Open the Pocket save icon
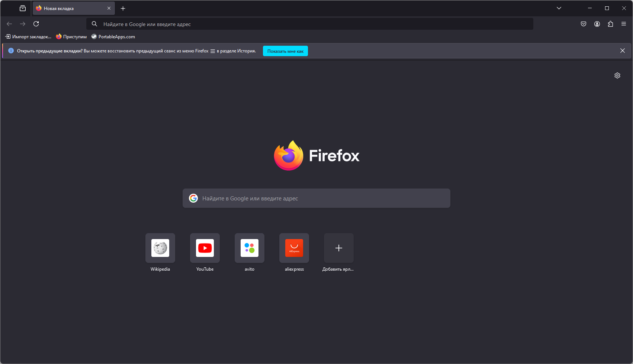Screen dimensions: 633x364 click(584, 24)
